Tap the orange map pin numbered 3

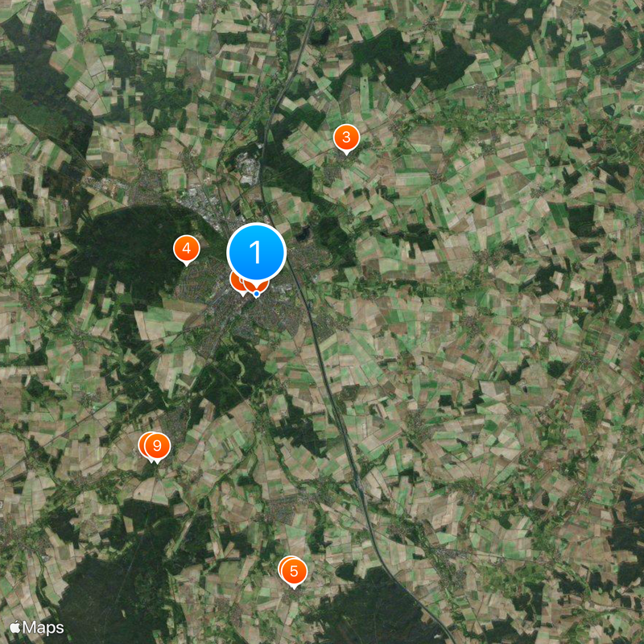pos(346,138)
